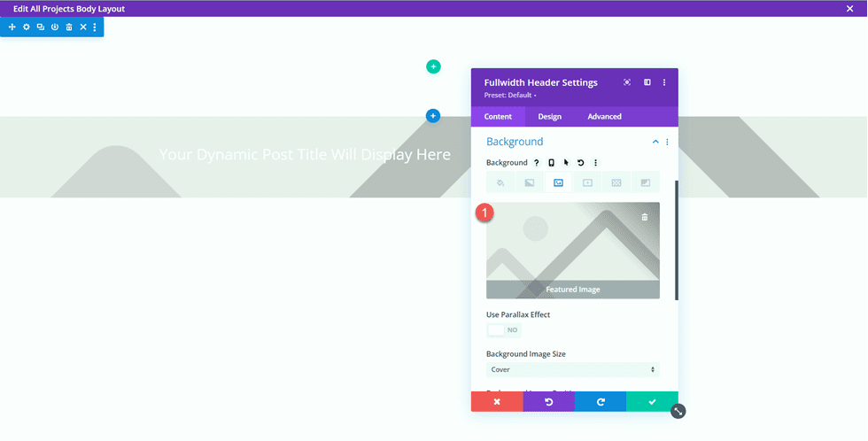The width and height of the screenshot is (868, 441).
Task: Open section settings gear in blue toolbar
Action: click(27, 27)
